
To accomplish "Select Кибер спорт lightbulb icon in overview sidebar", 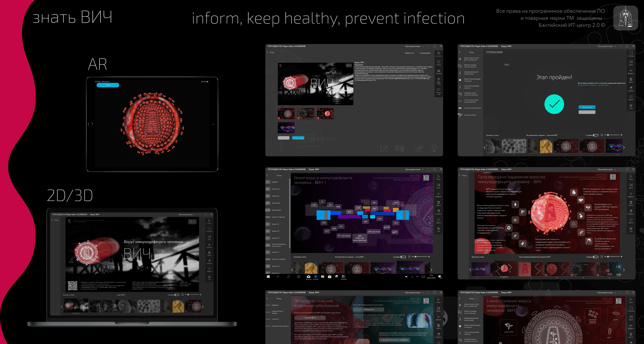I will (438, 80).
